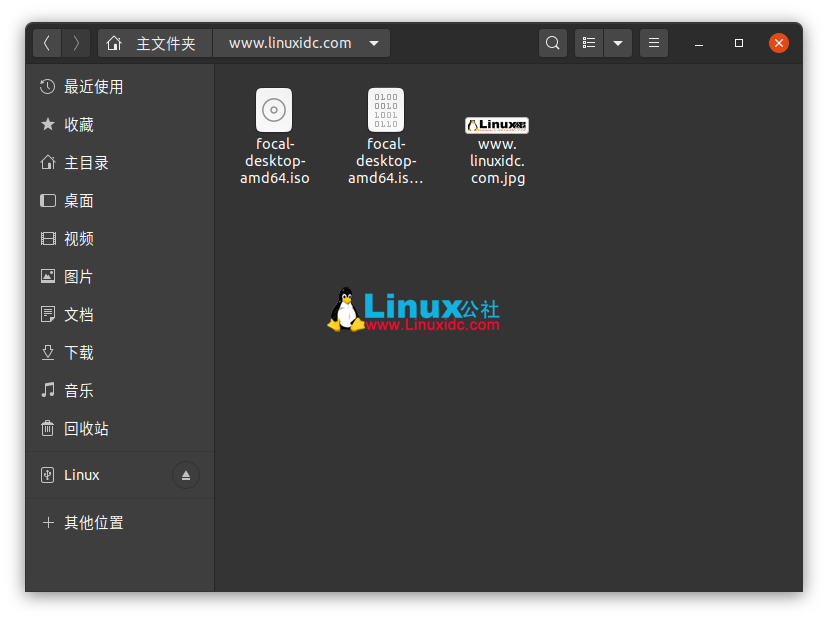Viewport: 828px width, 620px height.
Task: Eject the Linux drive
Action: click(185, 475)
